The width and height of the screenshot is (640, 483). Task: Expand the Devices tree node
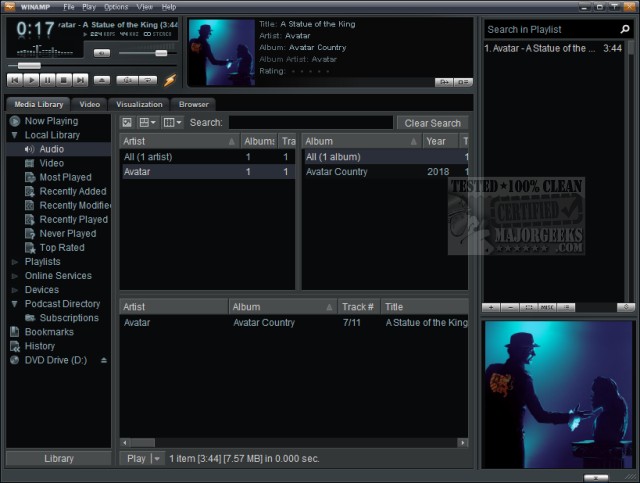[x=15, y=290]
